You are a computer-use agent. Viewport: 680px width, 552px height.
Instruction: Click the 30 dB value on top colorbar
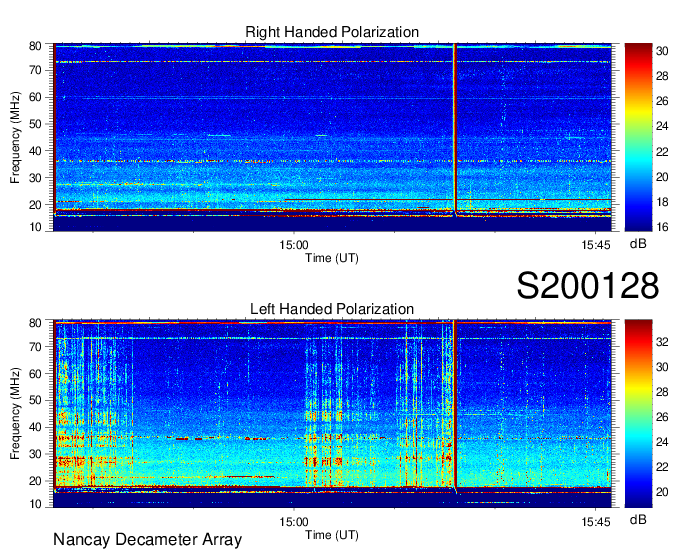coord(662,51)
